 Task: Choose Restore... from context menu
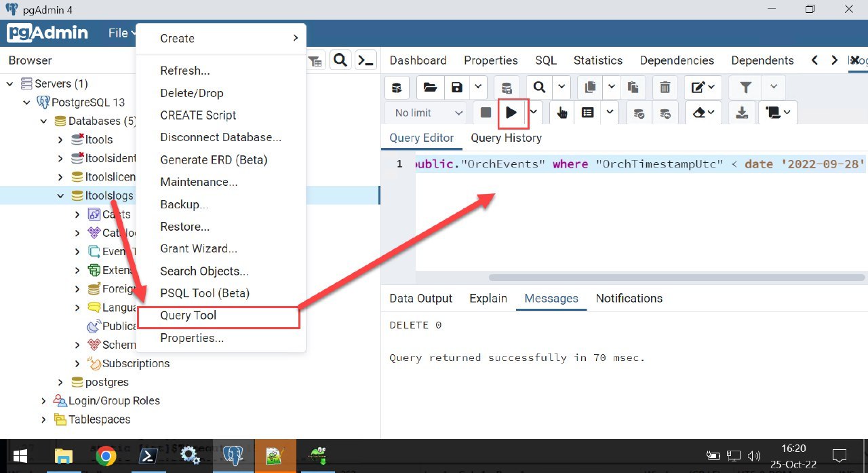pos(221,227)
